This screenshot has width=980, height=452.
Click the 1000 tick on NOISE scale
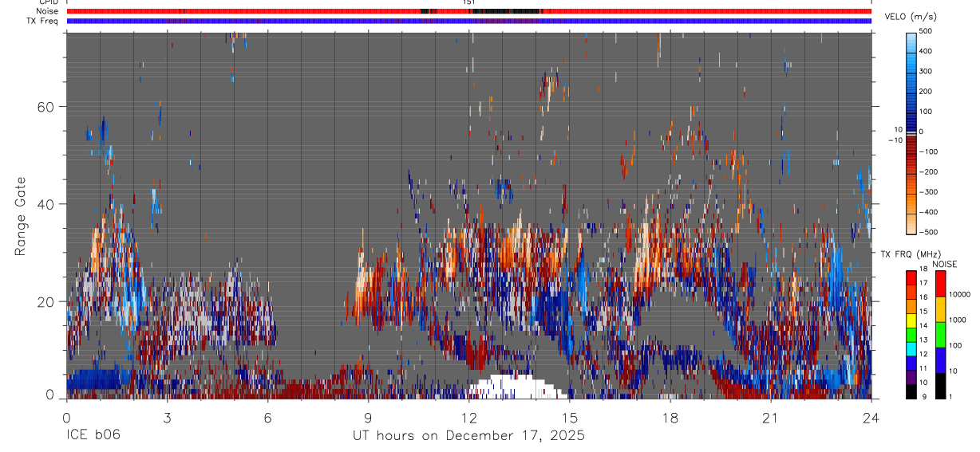click(959, 319)
